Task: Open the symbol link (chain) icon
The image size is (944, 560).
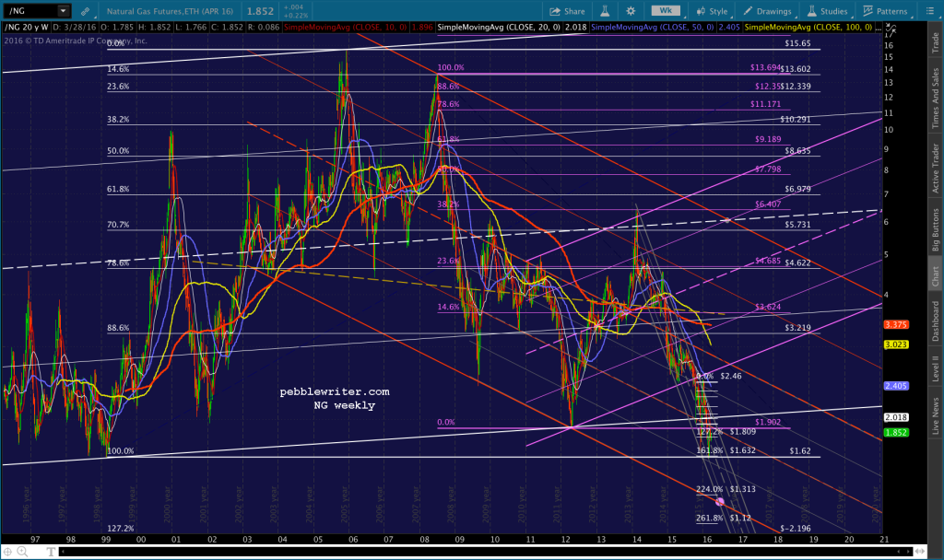Action: (86, 11)
